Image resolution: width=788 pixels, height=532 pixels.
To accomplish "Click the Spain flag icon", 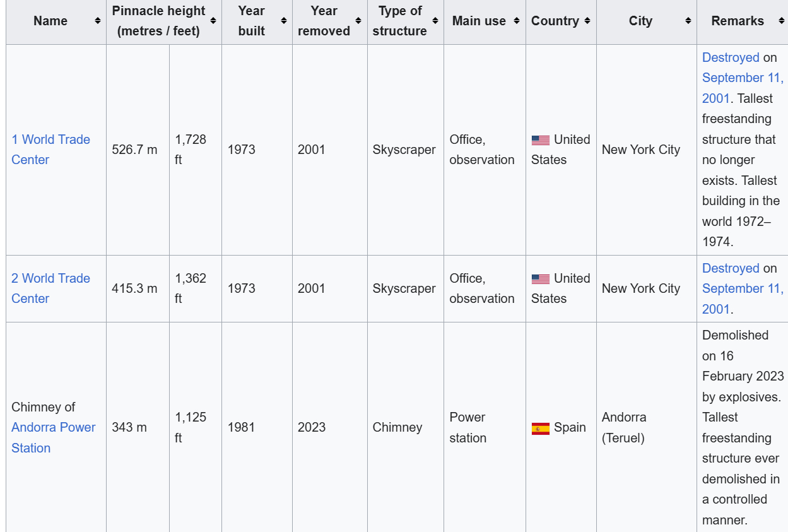I will coord(540,429).
